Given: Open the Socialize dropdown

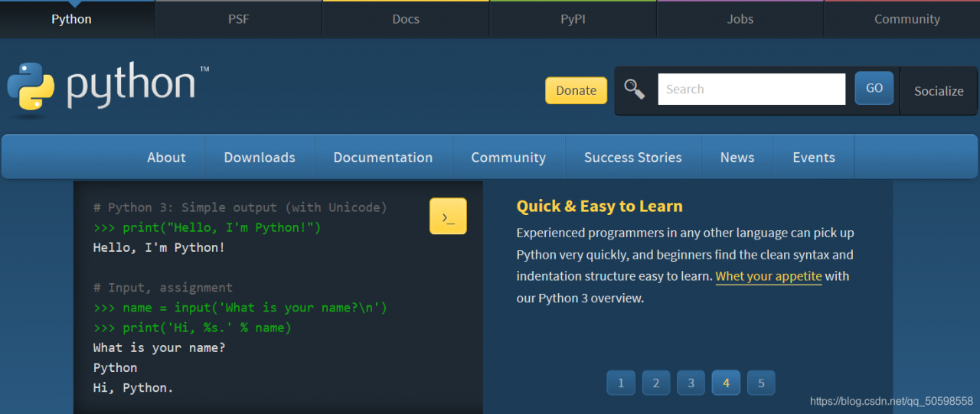Looking at the screenshot, I should click(x=939, y=91).
